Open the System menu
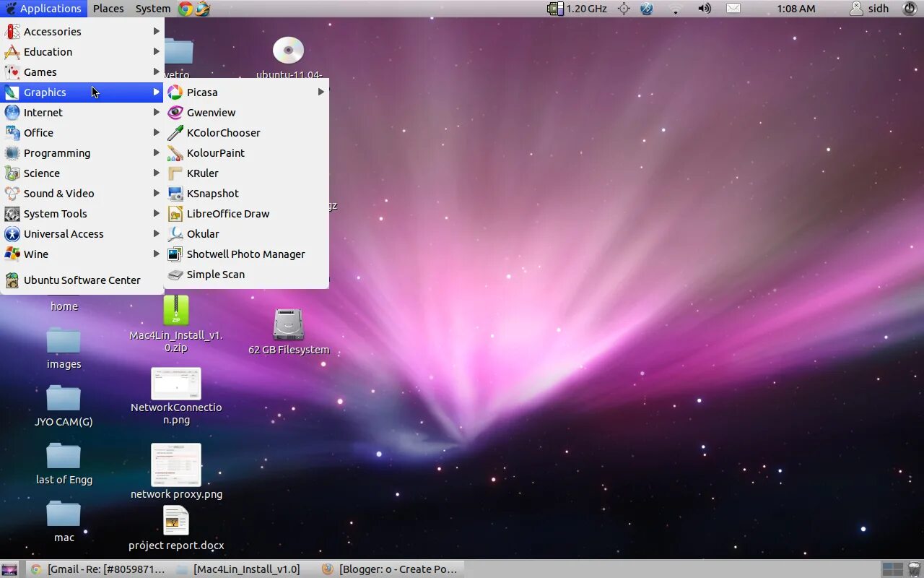The width and height of the screenshot is (924, 578). click(153, 9)
